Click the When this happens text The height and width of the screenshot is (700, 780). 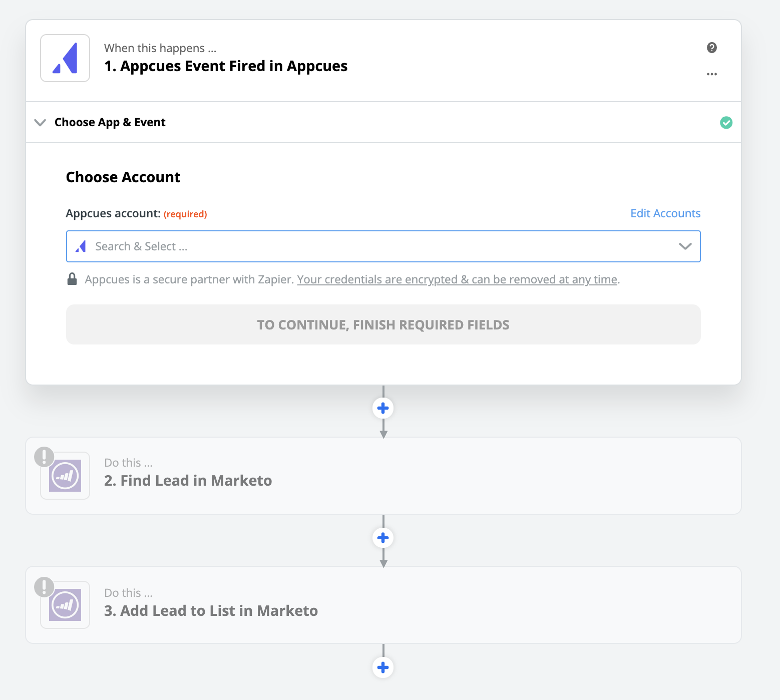pos(160,48)
